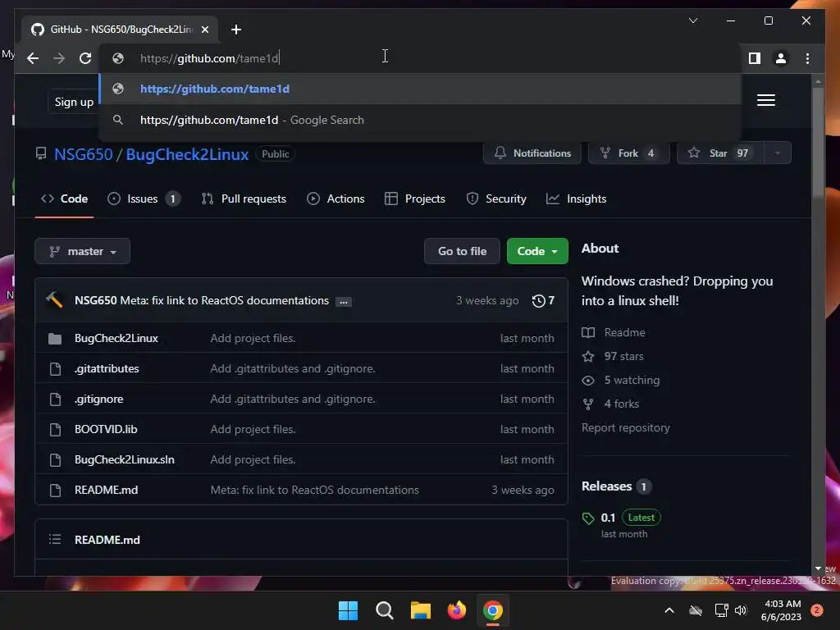
Task: Click the bell icon in Notifications button
Action: click(500, 153)
